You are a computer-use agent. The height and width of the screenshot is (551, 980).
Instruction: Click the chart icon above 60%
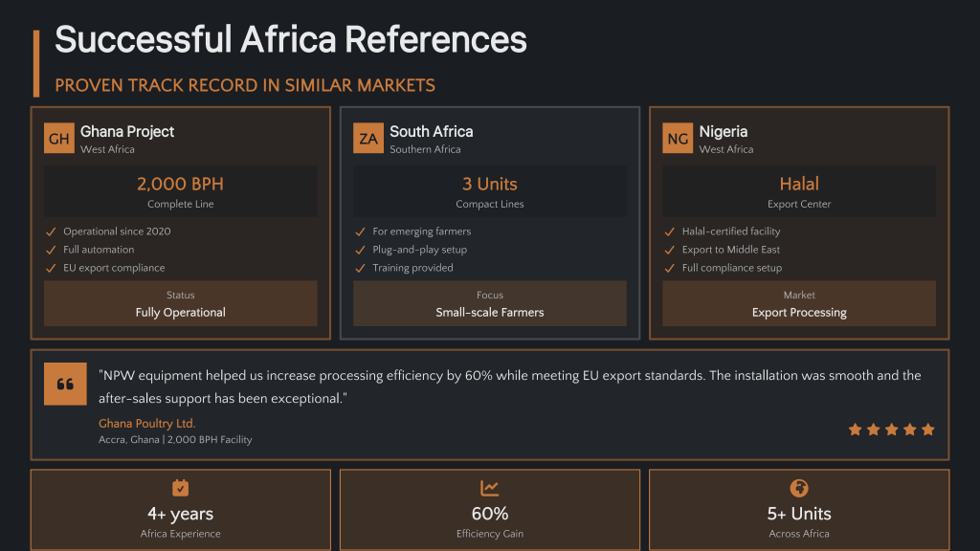coord(490,489)
